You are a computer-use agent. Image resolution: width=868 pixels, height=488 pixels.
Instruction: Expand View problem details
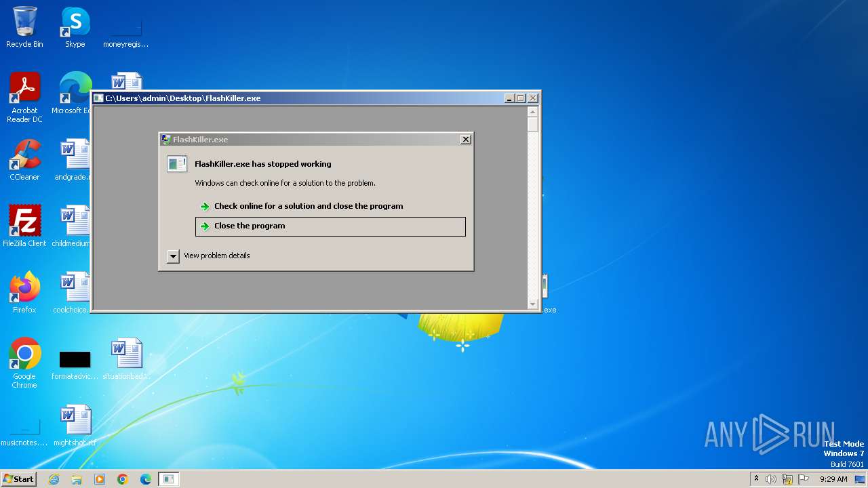[x=173, y=256]
